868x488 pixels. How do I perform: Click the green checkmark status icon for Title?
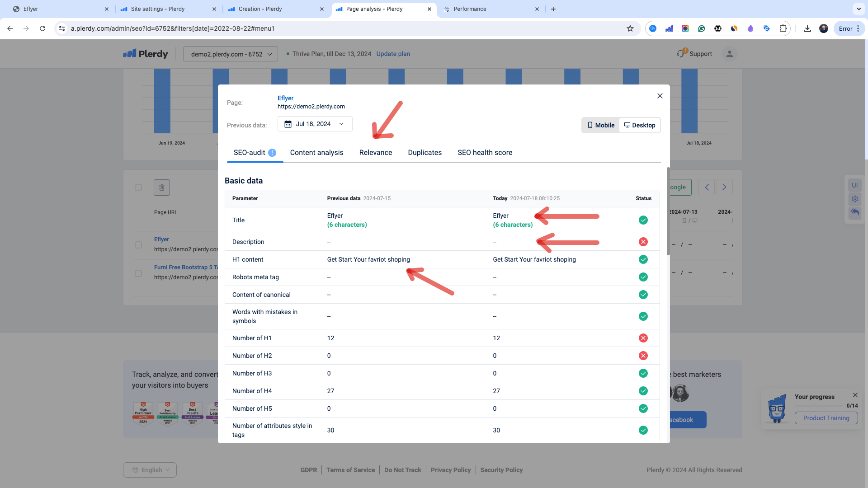click(643, 220)
